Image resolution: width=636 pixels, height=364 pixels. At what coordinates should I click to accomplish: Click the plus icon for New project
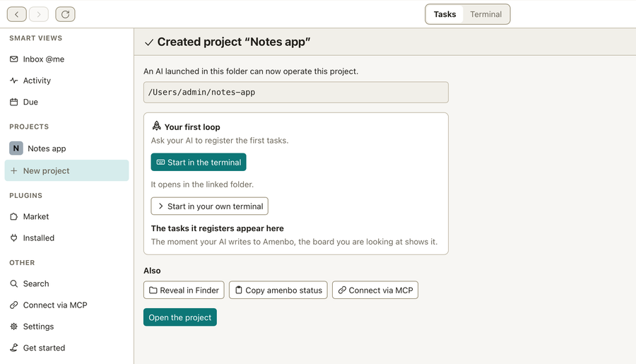click(x=14, y=171)
